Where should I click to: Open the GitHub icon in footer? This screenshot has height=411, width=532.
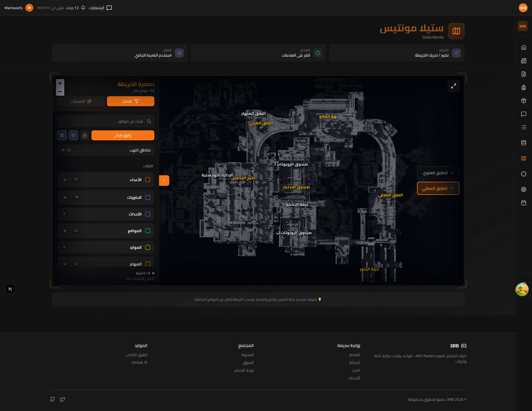pyautogui.click(x=52, y=399)
